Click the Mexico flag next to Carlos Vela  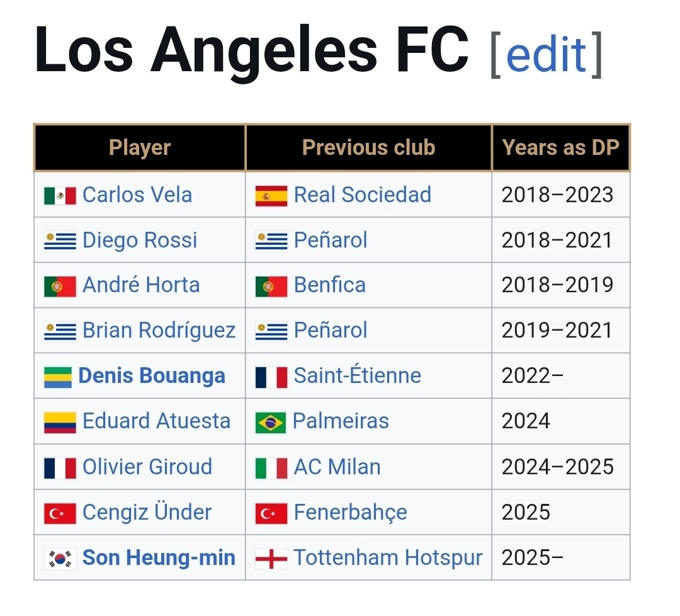pyautogui.click(x=60, y=195)
